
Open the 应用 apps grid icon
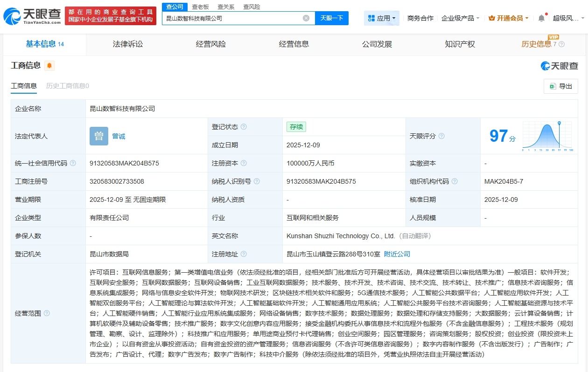[x=372, y=18]
